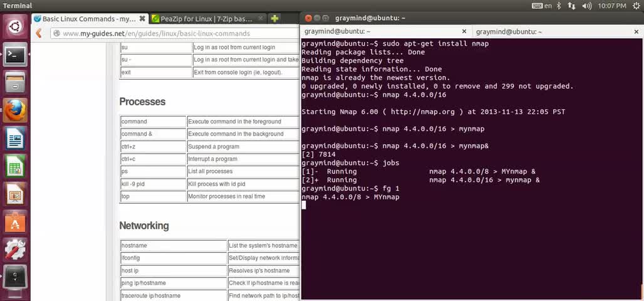This screenshot has width=644, height=301.
Task: Click 'Monitor processes in real time' cell
Action: (x=243, y=196)
